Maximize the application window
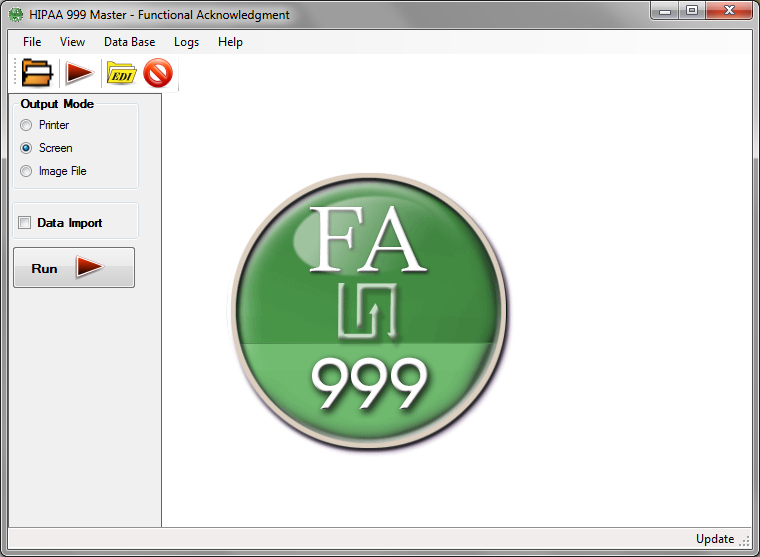The height and width of the screenshot is (557, 760). click(x=692, y=11)
